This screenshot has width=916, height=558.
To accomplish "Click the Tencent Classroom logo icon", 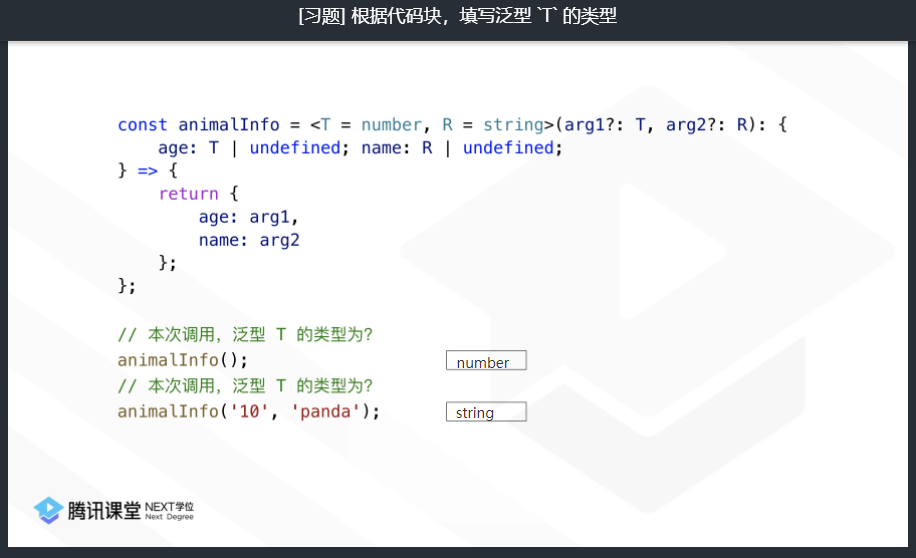I will (x=48, y=510).
